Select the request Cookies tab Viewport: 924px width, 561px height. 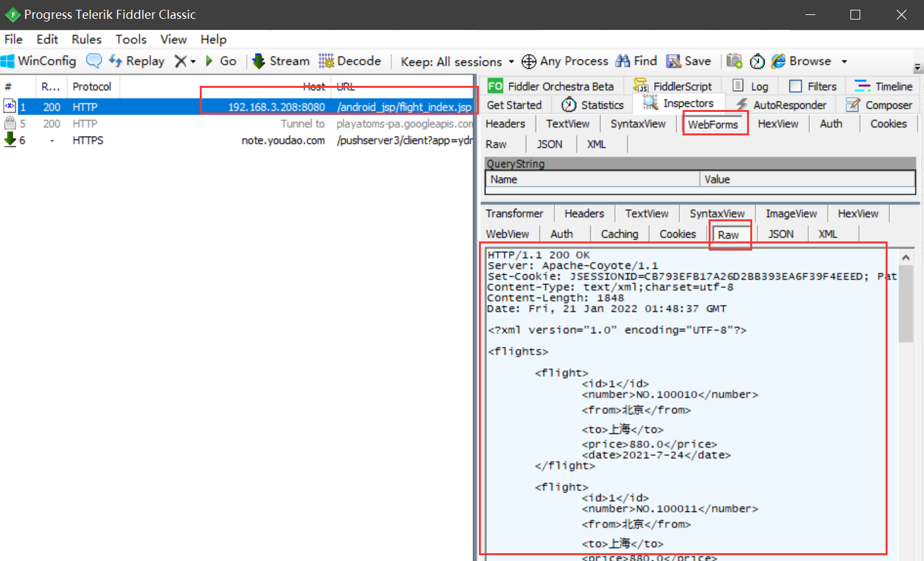point(888,124)
